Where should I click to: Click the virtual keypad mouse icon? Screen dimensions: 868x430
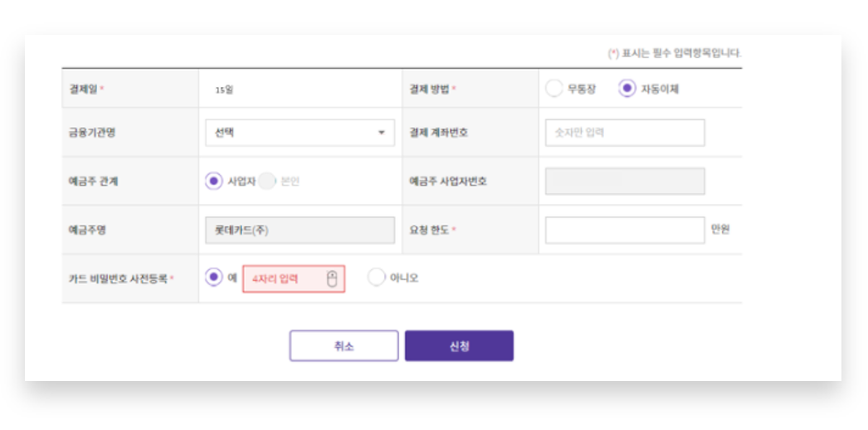pyautogui.click(x=332, y=279)
